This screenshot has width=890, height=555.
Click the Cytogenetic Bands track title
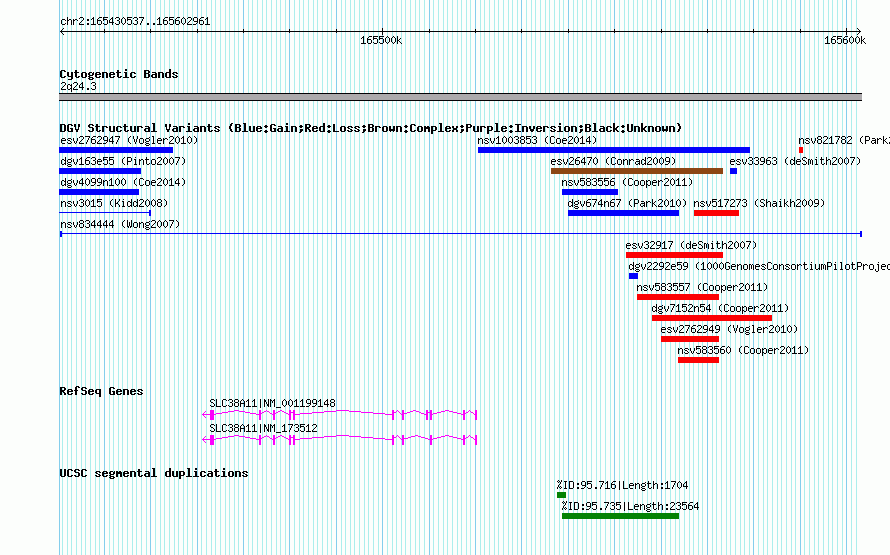(119, 74)
